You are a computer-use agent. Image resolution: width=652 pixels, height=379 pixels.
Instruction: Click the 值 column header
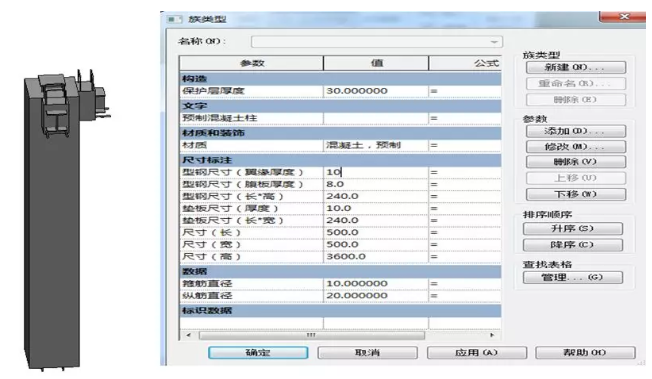coord(376,63)
